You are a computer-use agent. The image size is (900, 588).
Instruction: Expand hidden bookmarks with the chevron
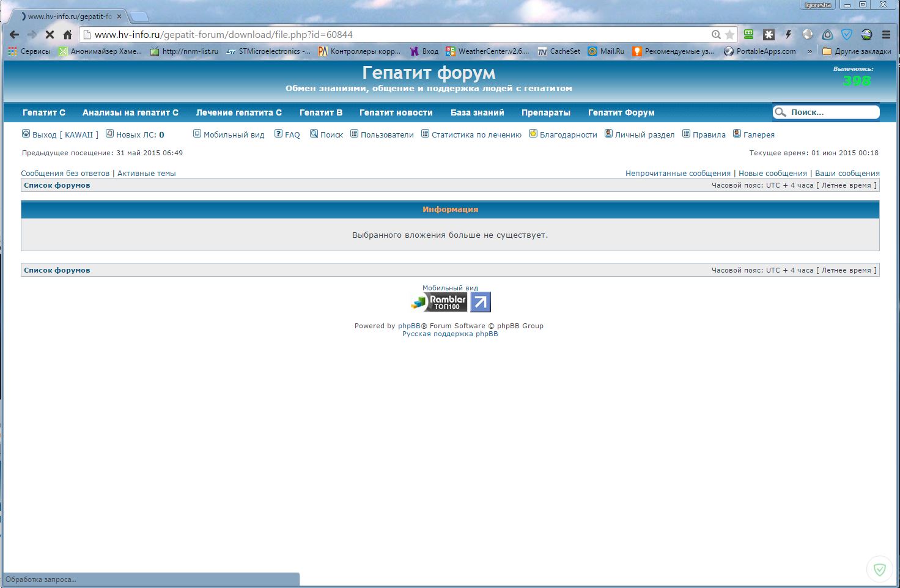[x=810, y=51]
